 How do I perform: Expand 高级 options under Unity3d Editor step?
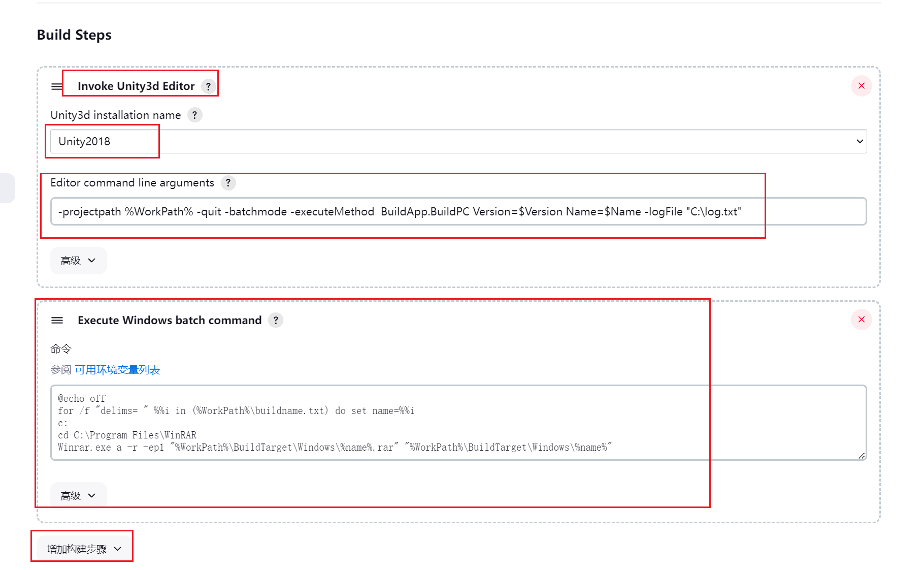click(x=78, y=261)
